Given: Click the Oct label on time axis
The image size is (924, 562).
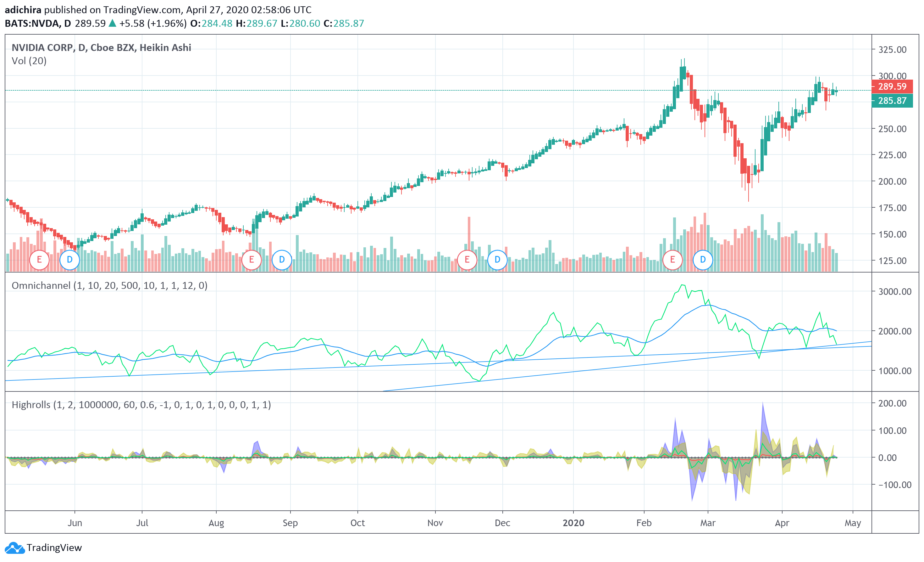Looking at the screenshot, I should [358, 523].
